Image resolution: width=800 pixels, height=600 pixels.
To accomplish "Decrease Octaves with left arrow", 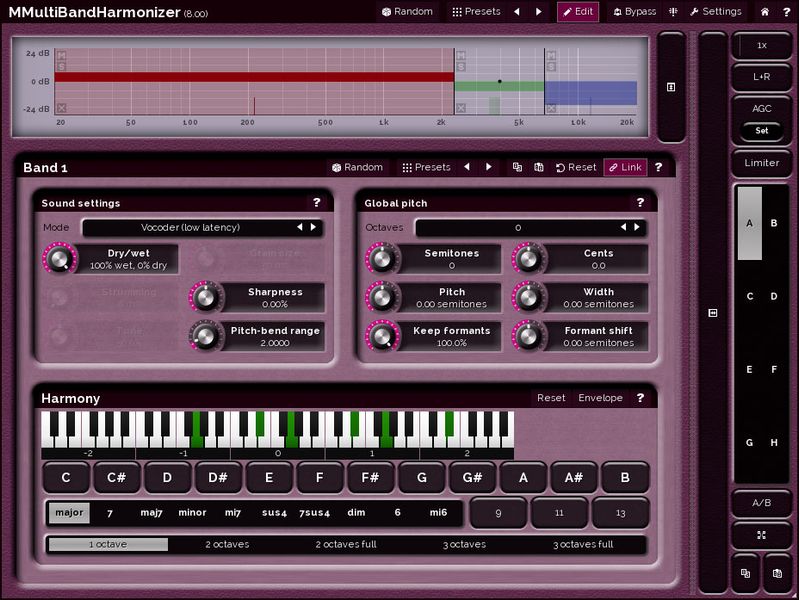I will [x=623, y=228].
